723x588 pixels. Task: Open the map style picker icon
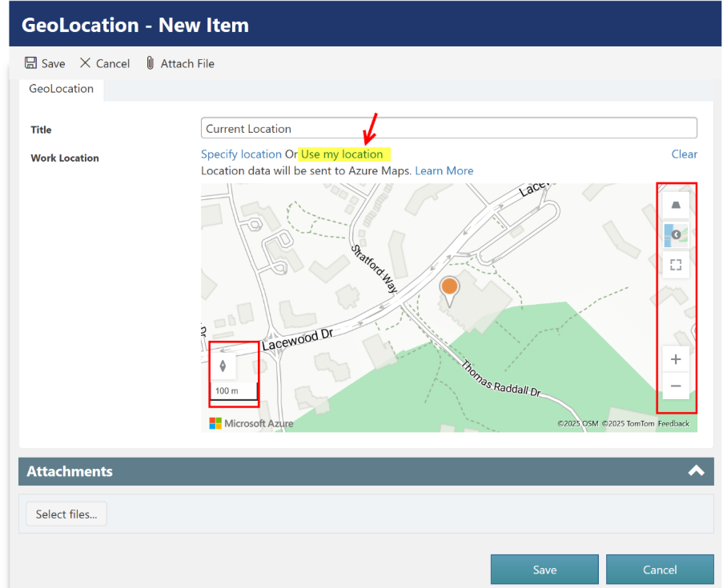[x=676, y=234]
